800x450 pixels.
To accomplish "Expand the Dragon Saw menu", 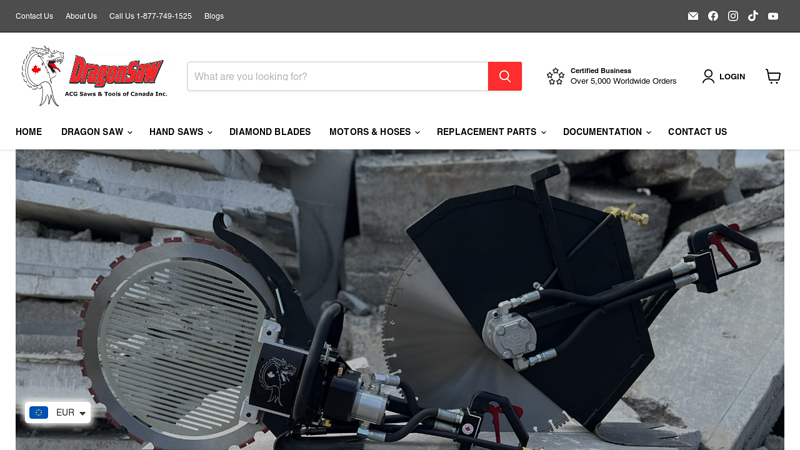I will (x=96, y=132).
